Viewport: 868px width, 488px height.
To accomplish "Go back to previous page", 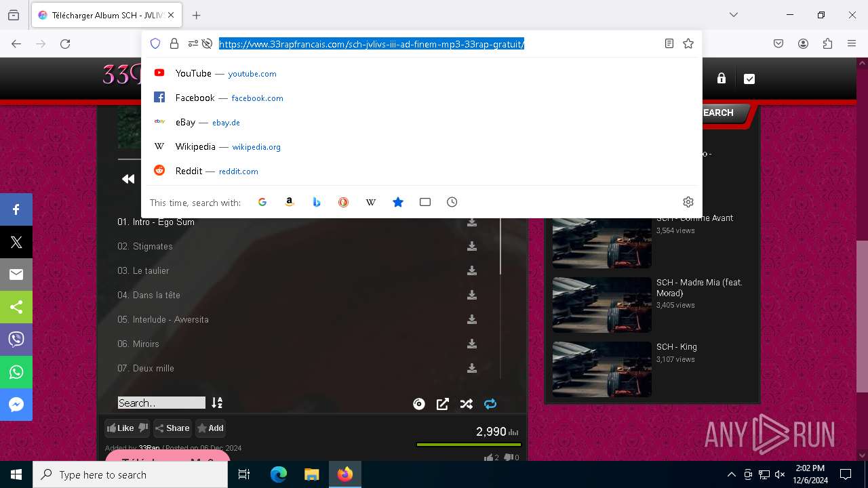I will [x=16, y=43].
